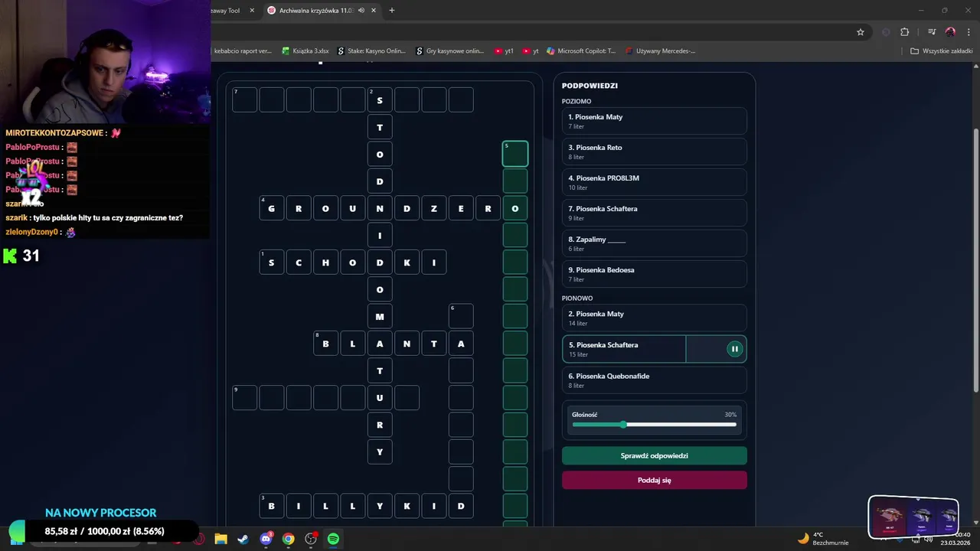Select clue 4. Piosenka PRO8L3M

point(655,182)
